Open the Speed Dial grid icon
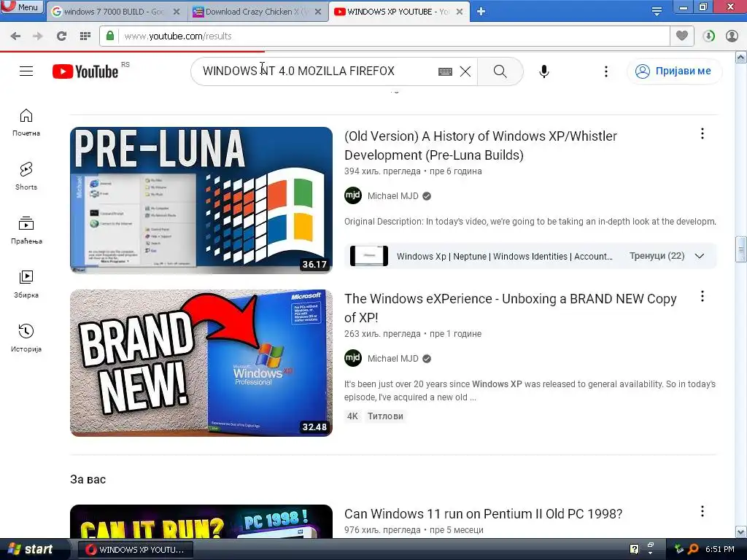Screen dimensions: 747x560 tap(85, 36)
